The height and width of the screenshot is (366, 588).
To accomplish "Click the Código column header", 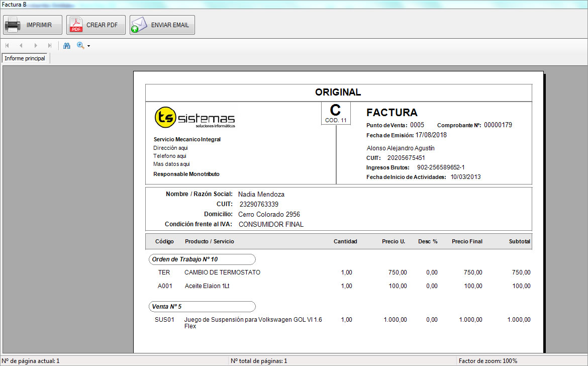I will [165, 241].
